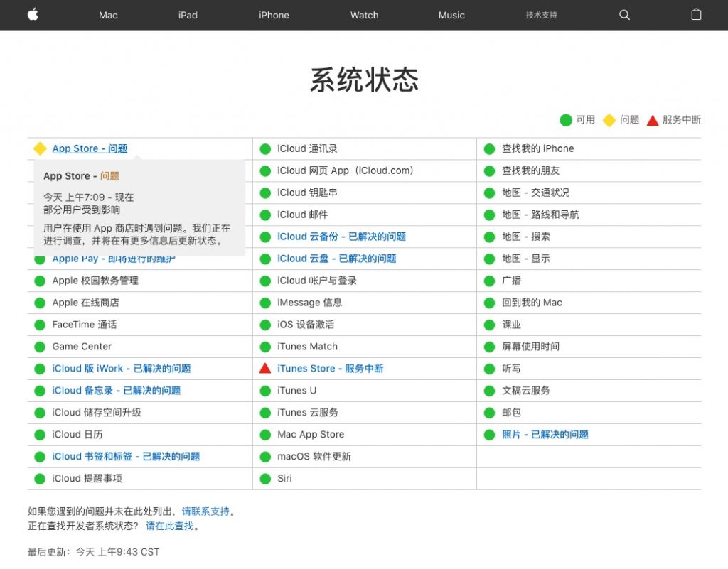Open the Watch navigation item
728x569 pixels.
[x=364, y=15]
